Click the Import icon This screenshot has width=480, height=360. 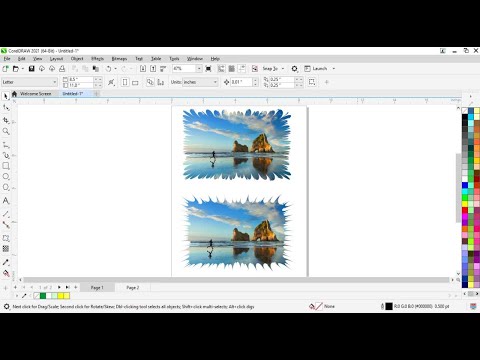143,69
